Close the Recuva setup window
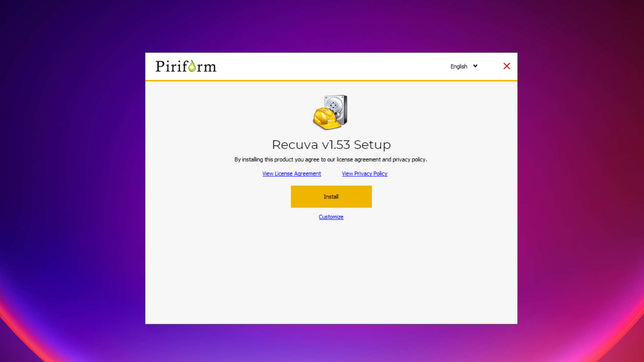This screenshot has width=644, height=362. (506, 66)
